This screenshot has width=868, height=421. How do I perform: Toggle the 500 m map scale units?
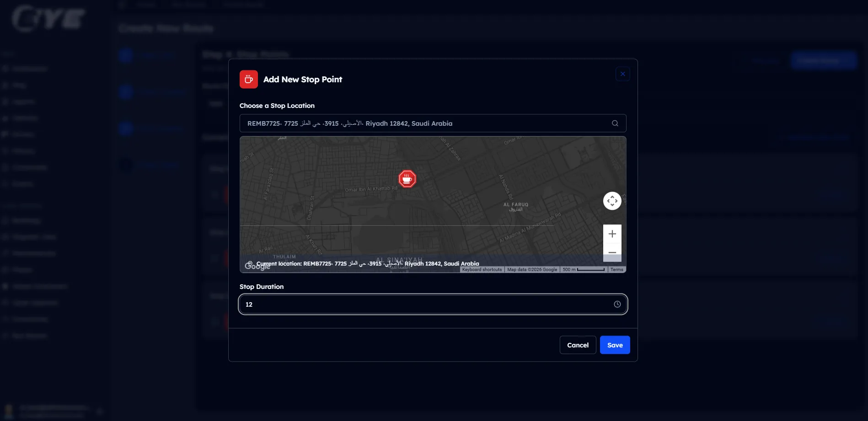pyautogui.click(x=584, y=270)
